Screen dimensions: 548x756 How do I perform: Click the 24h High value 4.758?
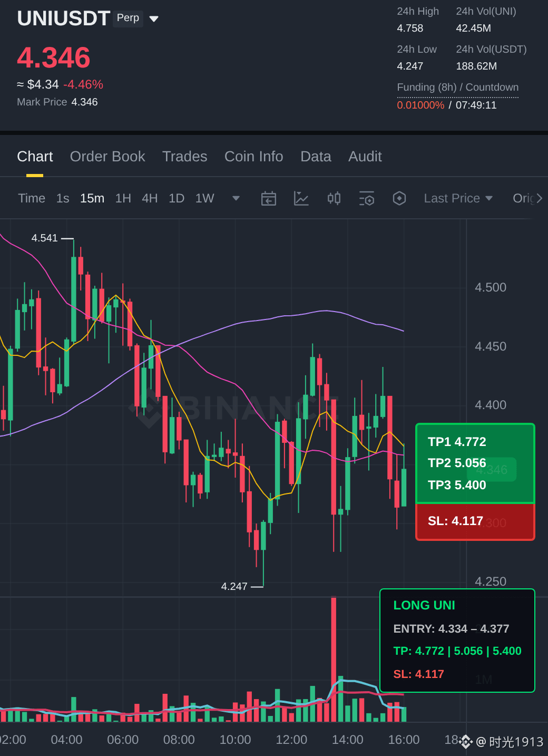pyautogui.click(x=410, y=28)
